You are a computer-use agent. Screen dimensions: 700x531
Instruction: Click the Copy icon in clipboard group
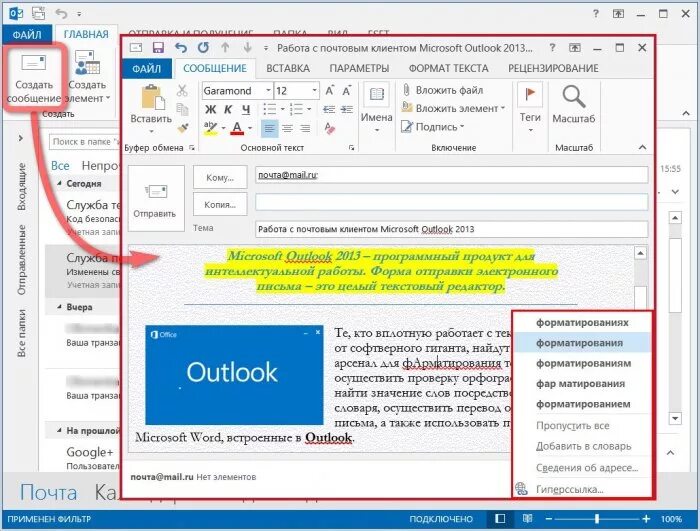182,109
